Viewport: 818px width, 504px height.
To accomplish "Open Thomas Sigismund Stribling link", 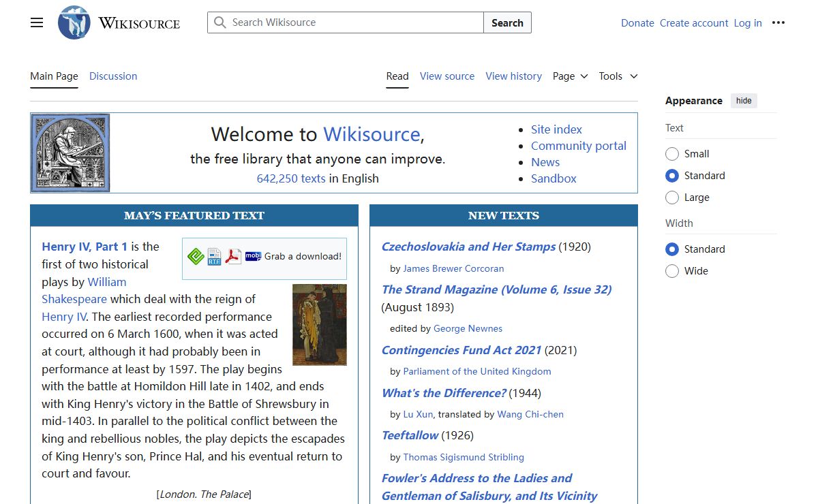I will click(x=464, y=457).
